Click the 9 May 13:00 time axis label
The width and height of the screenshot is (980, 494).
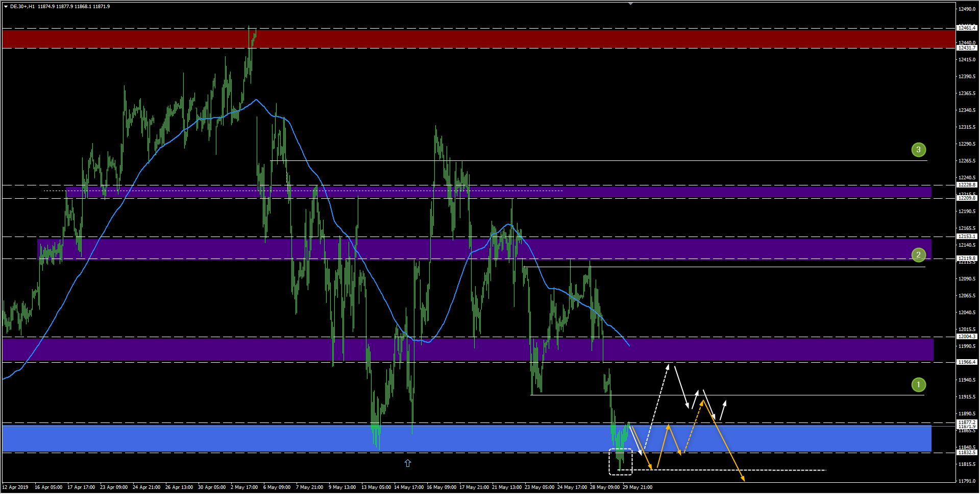[x=342, y=487]
